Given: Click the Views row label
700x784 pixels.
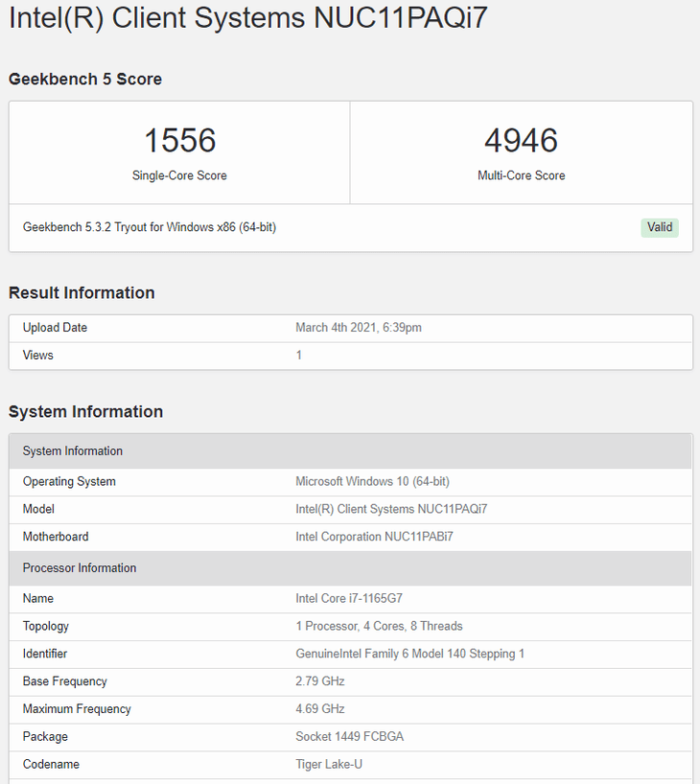Looking at the screenshot, I should [38, 356].
